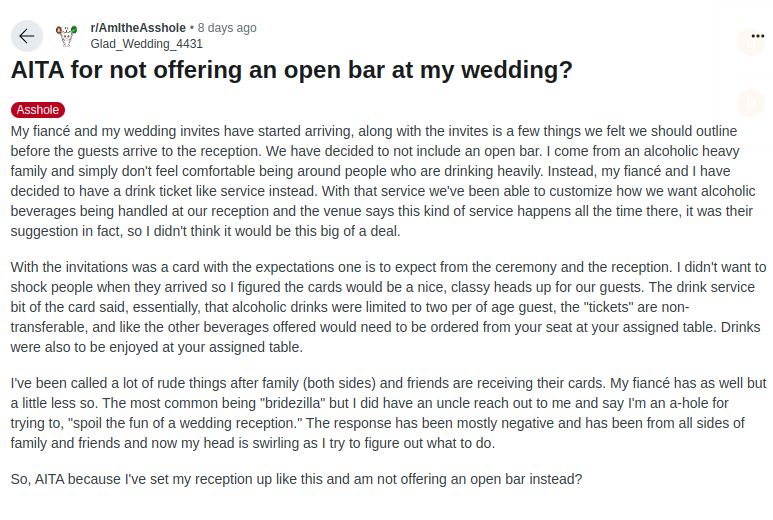Click the '8 days ago' timestamp

227,28
